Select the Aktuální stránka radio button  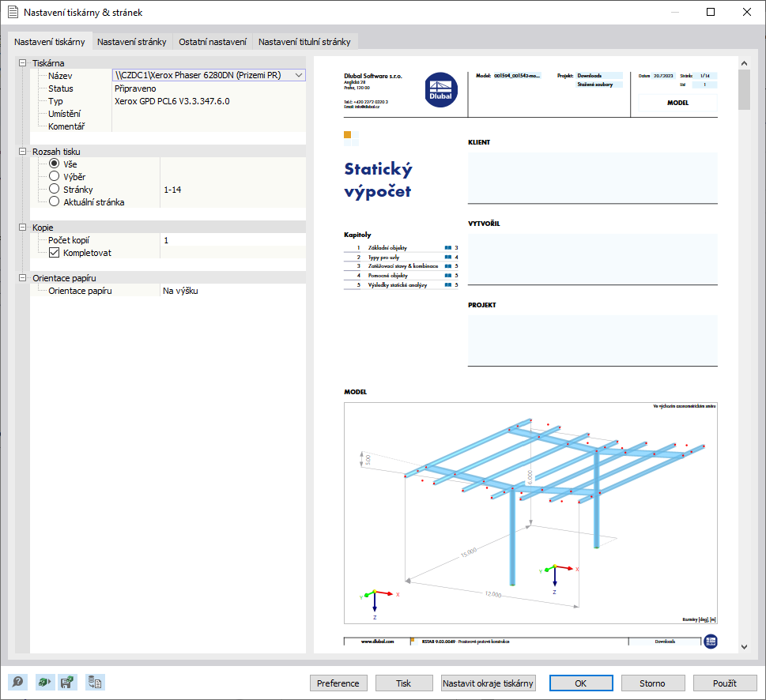click(x=55, y=201)
